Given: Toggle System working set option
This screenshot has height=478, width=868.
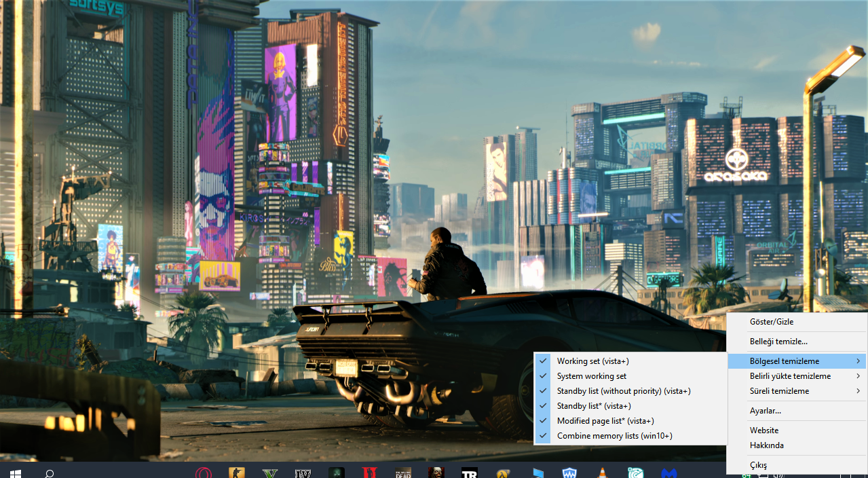Looking at the screenshot, I should coord(630,376).
